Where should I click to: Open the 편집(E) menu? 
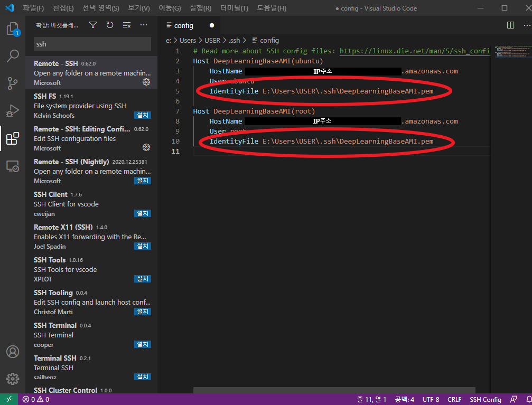click(x=63, y=8)
